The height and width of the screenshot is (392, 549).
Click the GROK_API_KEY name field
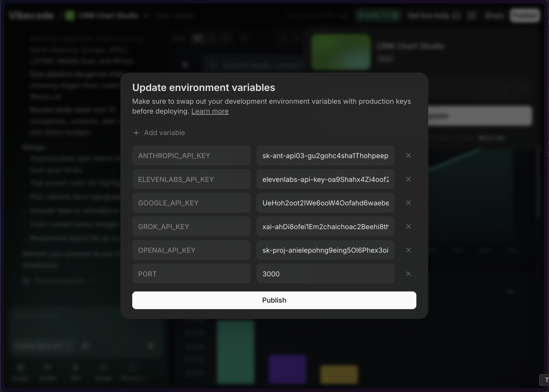191,227
